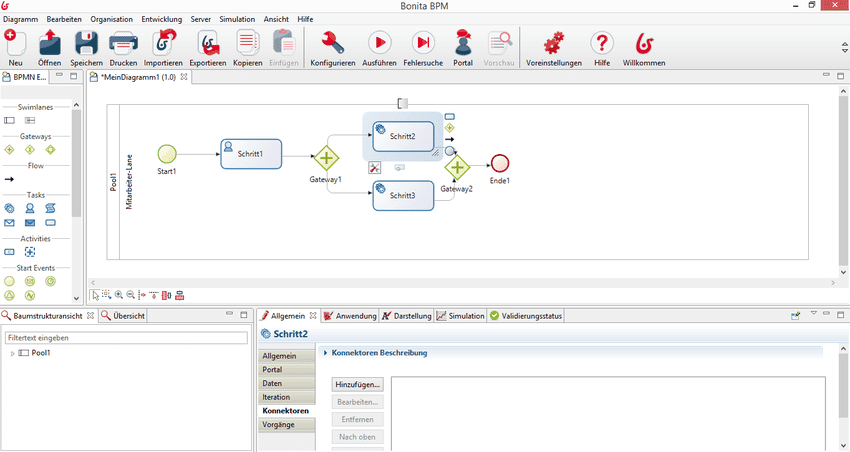The image size is (850, 452).
Task: Switch to the Übersicht tab
Action: pyautogui.click(x=123, y=316)
